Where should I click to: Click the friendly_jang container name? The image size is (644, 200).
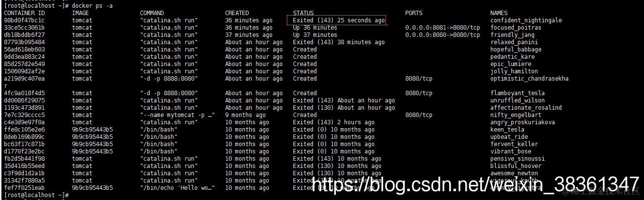(x=512, y=35)
